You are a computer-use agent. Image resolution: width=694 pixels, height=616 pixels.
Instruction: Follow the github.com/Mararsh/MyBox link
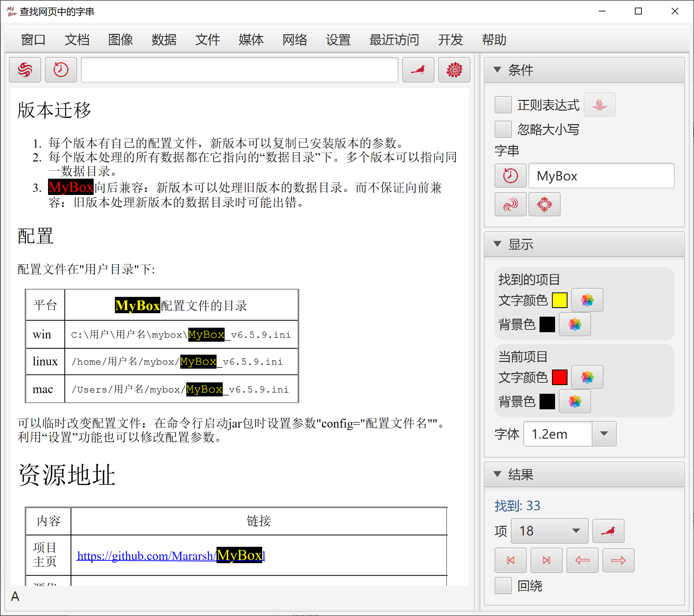pos(171,556)
